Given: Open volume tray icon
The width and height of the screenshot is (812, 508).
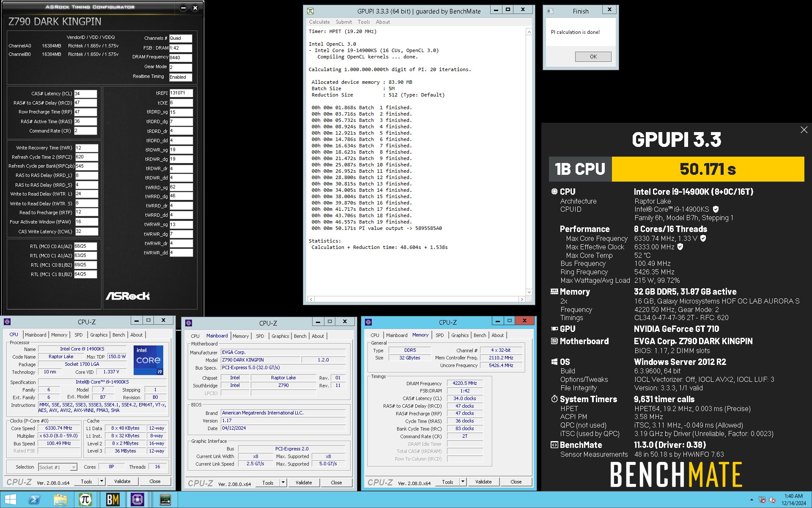Looking at the screenshot, I should pyautogui.click(x=772, y=500).
